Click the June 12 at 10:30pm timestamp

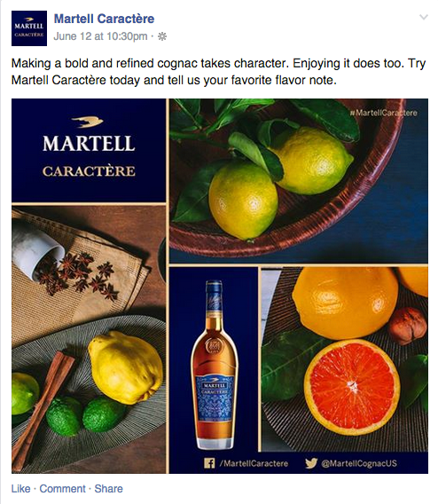click(100, 36)
